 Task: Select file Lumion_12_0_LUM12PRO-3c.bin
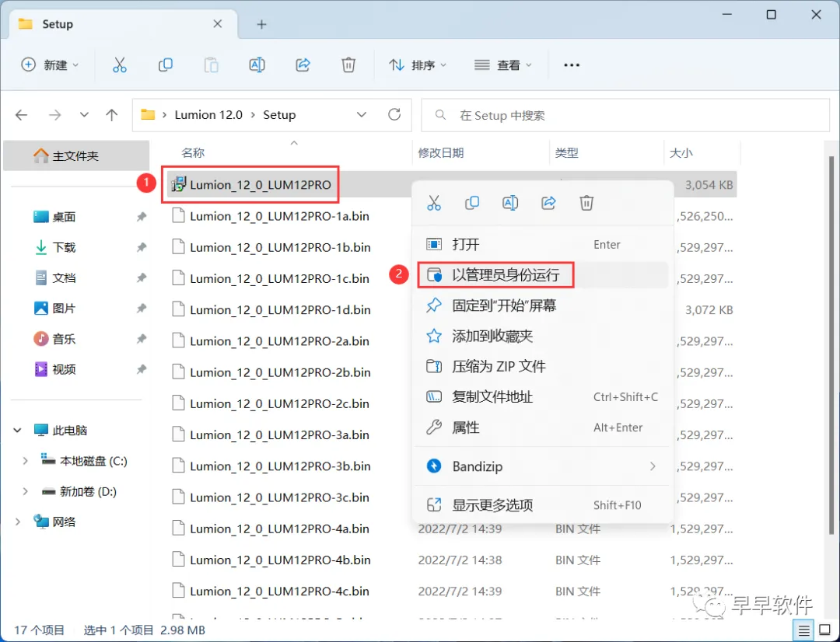(x=271, y=497)
